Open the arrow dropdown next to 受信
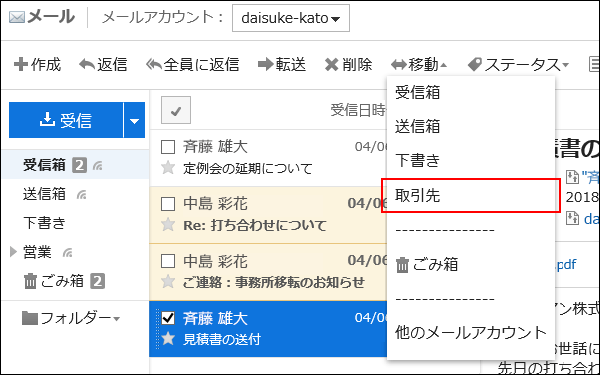This screenshot has height=375, width=600. [x=134, y=120]
